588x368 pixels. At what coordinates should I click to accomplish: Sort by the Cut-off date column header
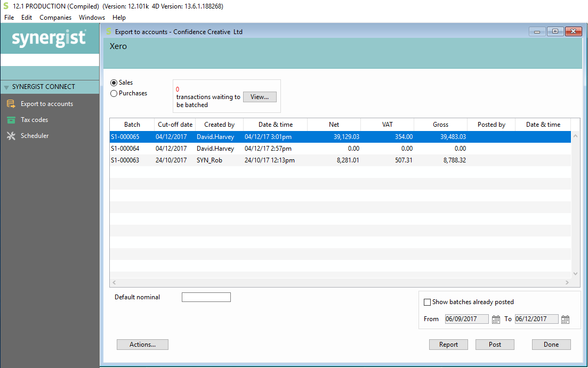(175, 125)
